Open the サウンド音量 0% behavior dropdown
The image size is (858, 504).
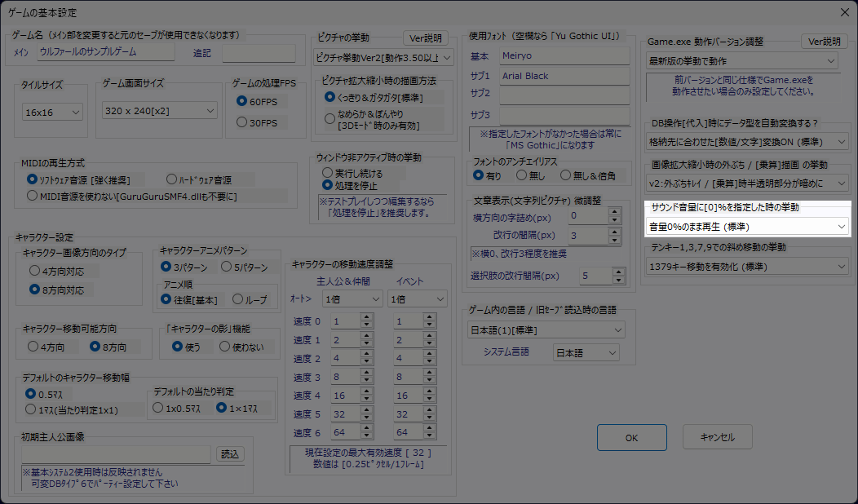[x=746, y=226]
